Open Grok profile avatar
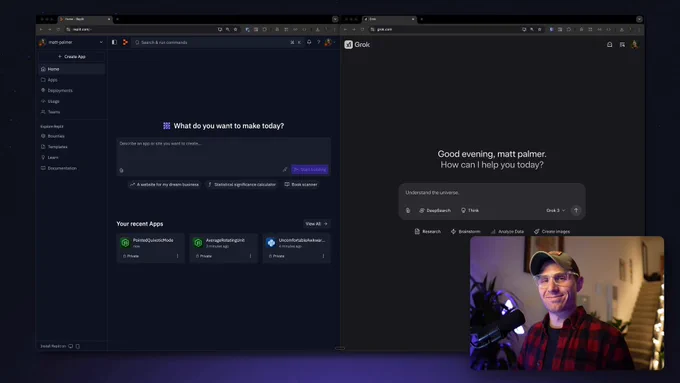The width and height of the screenshot is (680, 383). pos(635,44)
